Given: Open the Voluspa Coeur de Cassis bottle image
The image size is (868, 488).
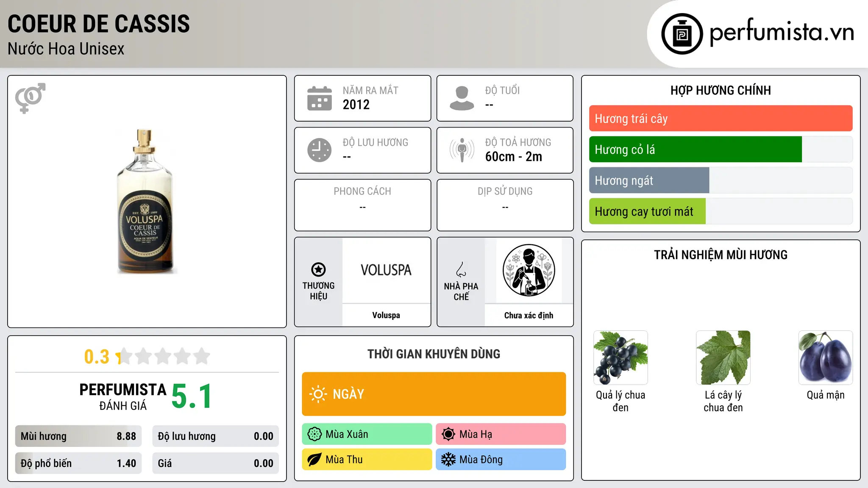Looking at the screenshot, I should point(145,202).
